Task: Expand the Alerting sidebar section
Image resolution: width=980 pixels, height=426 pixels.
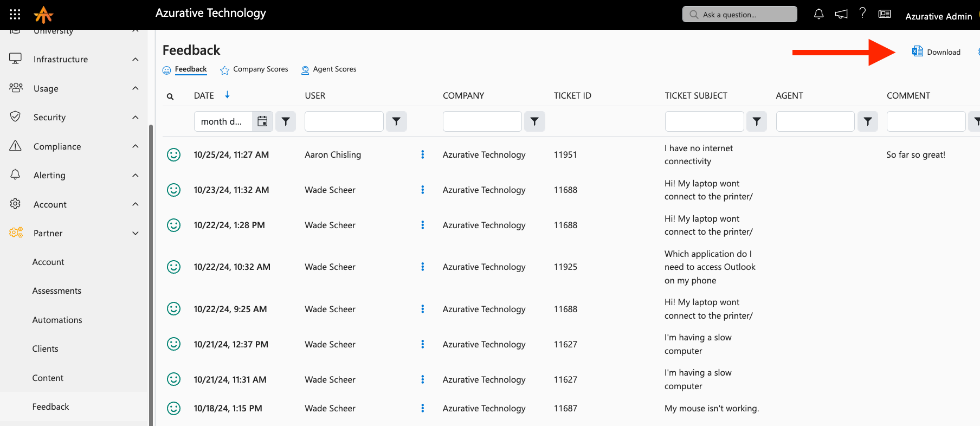Action: (x=136, y=175)
